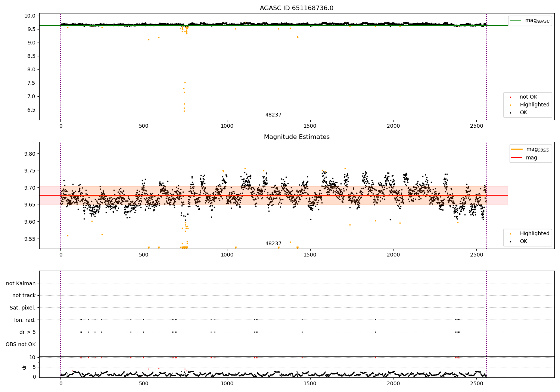560x392 pixels.
Task: Click the '9.65' y-axis tick of middle plot
Action: 31,205
